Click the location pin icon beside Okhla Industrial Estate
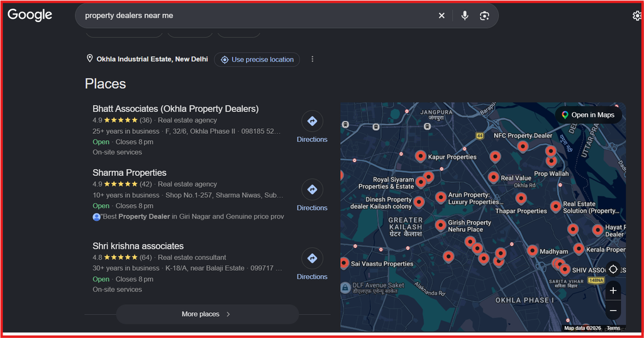The height and width of the screenshot is (338, 644). (x=89, y=58)
